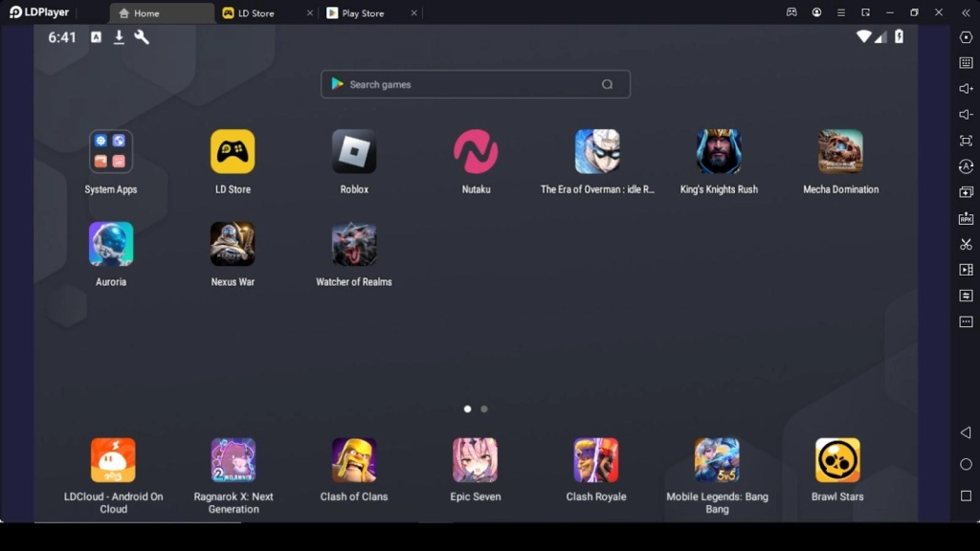Click the mini window mode icon
Viewport: 980px width, 551px height.
(x=865, y=12)
